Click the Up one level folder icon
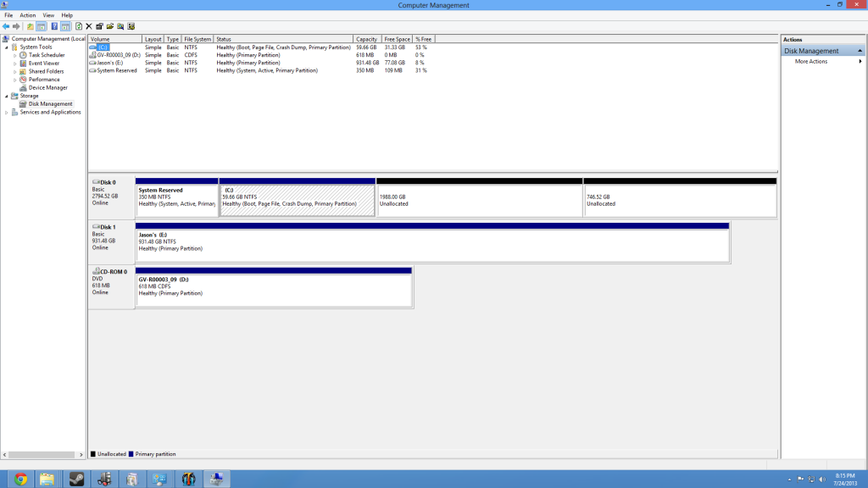 [31, 26]
